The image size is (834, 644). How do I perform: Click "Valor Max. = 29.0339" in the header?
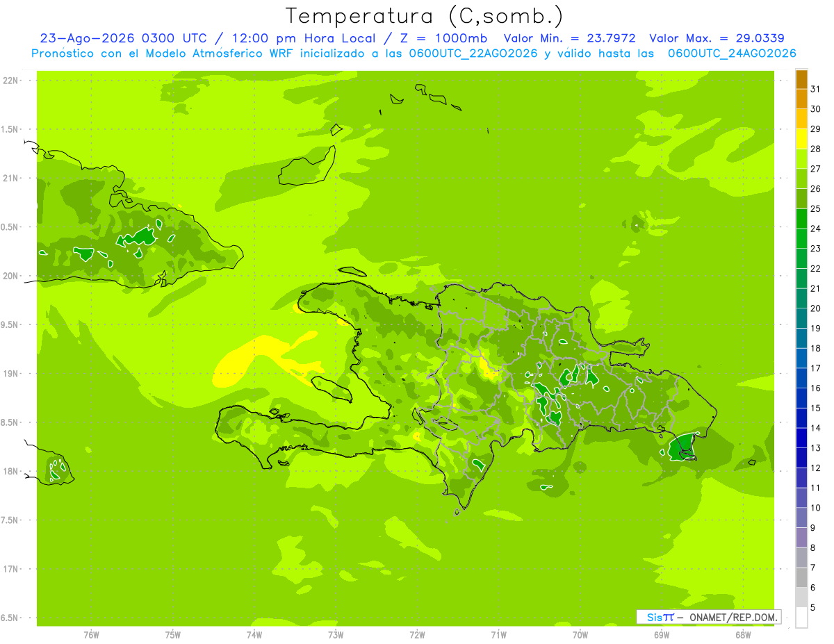coord(717,38)
